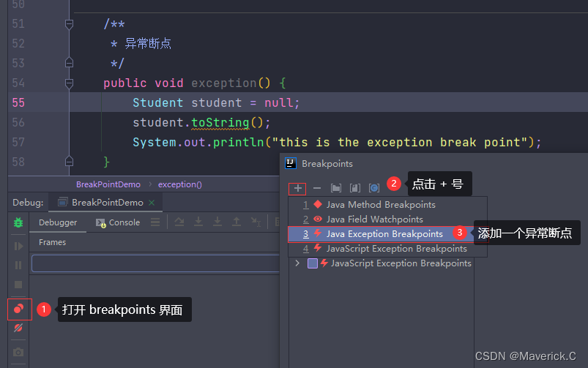Select item 4 JavaScript Exception Breakpoints in popup
The height and width of the screenshot is (368, 588).
[388, 249]
